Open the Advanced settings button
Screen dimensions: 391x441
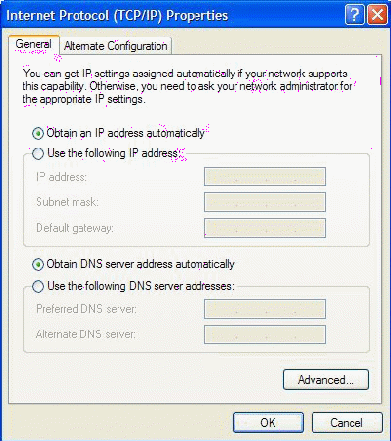tap(326, 380)
